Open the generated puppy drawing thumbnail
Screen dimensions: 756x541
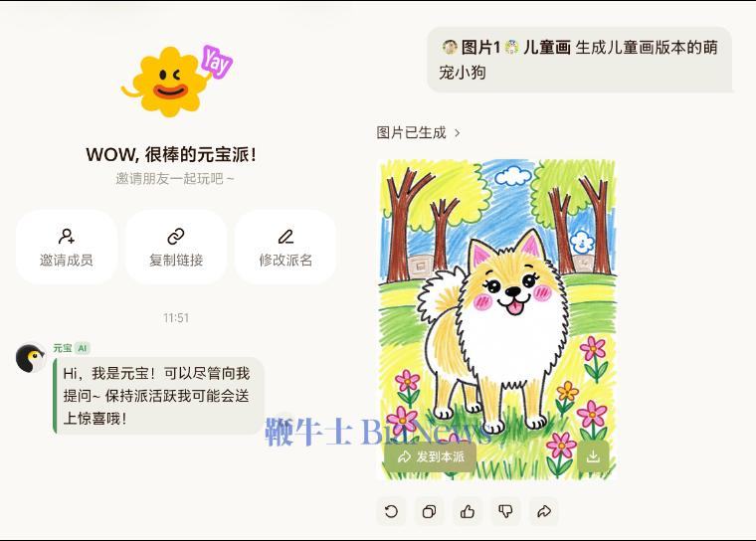pos(497,319)
